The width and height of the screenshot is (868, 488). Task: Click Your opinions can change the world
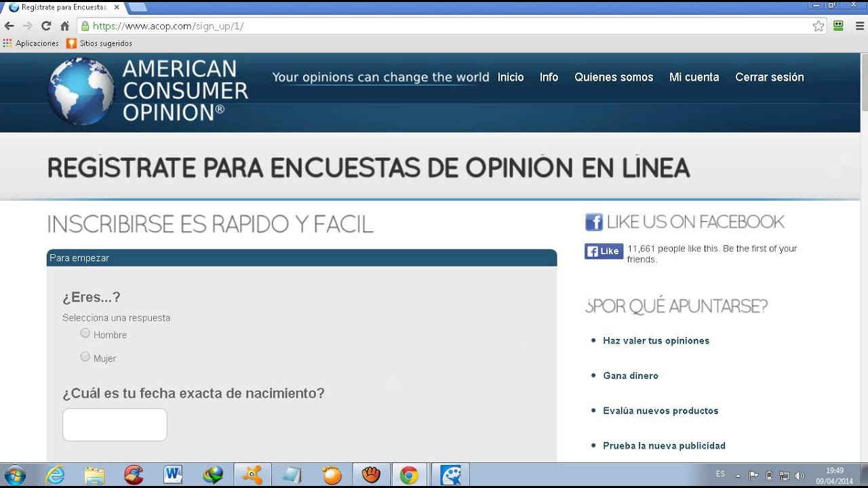[380, 77]
